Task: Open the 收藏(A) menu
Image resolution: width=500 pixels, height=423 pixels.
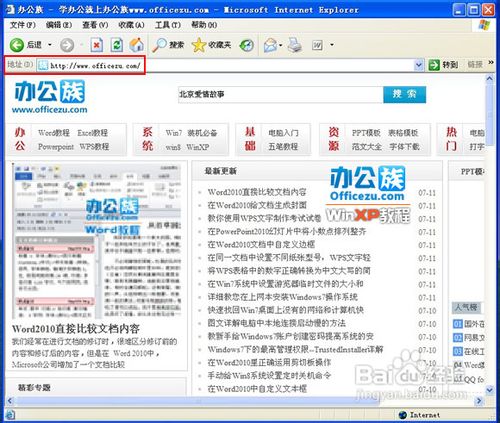Action: pyautogui.click(x=131, y=25)
